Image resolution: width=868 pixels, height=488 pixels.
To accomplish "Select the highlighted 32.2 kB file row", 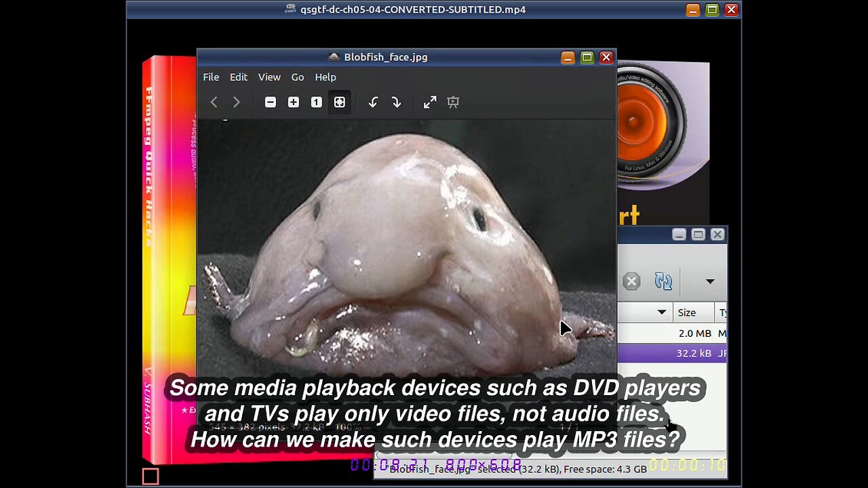I will 672,353.
